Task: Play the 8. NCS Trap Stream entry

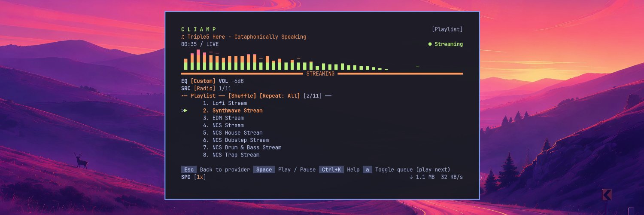Action: click(x=231, y=155)
